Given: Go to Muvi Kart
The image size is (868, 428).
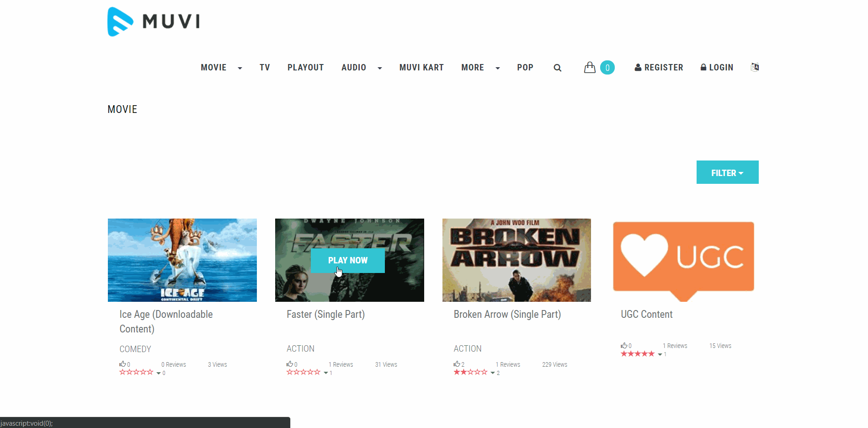Looking at the screenshot, I should (x=421, y=68).
